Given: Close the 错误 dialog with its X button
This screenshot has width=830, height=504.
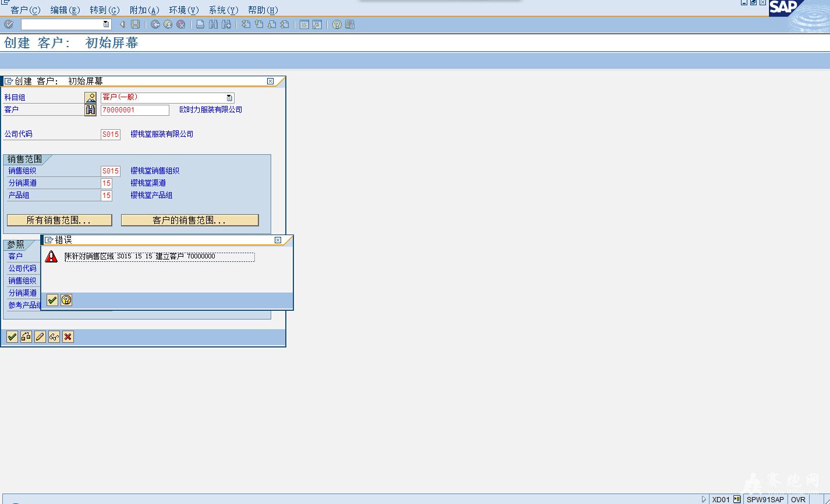Looking at the screenshot, I should (278, 240).
